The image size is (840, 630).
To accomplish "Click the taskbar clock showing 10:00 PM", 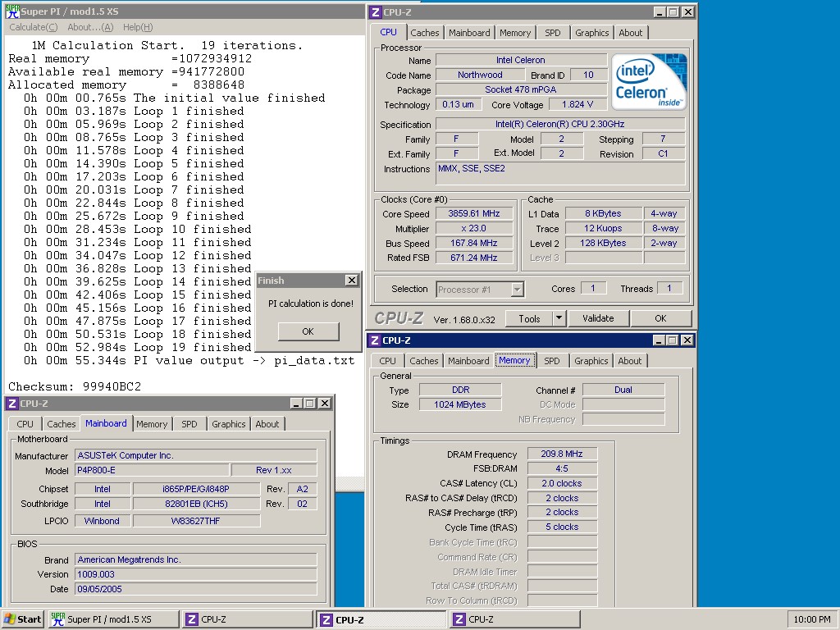I will 811,619.
